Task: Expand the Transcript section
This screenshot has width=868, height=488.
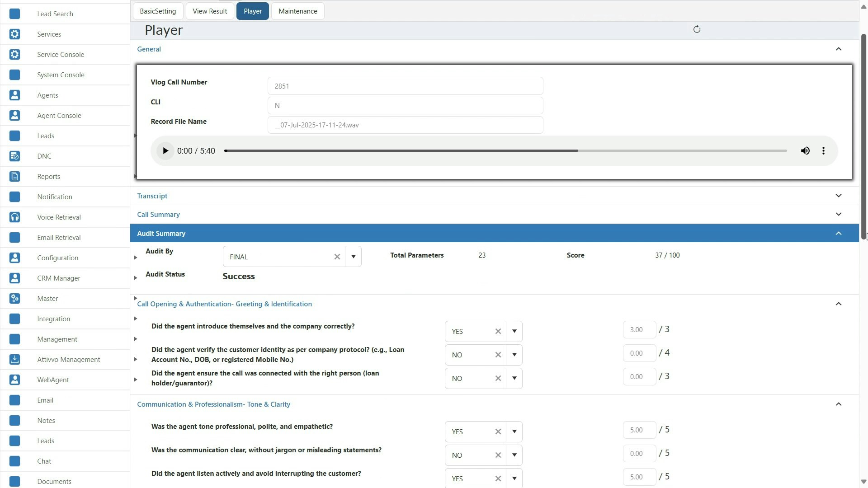Action: [x=839, y=196]
